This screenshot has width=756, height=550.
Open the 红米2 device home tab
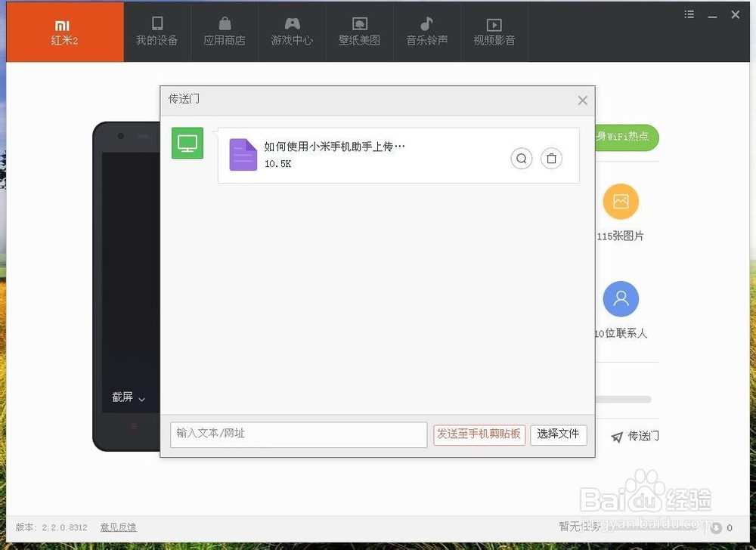pos(65,32)
